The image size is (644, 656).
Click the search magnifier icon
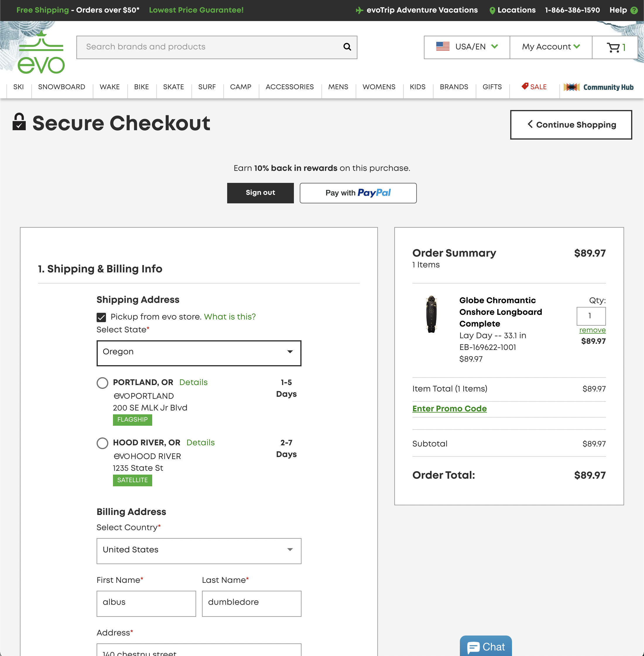click(x=347, y=47)
